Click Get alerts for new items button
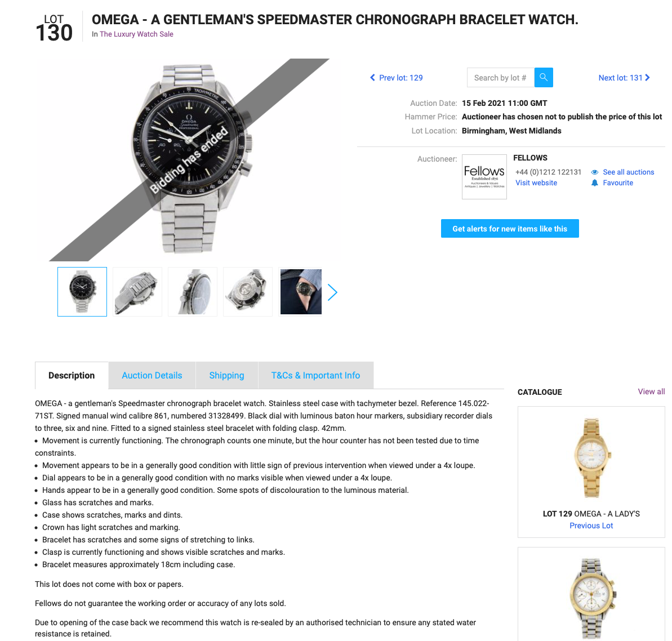This screenshot has height=641, width=672. [x=510, y=228]
